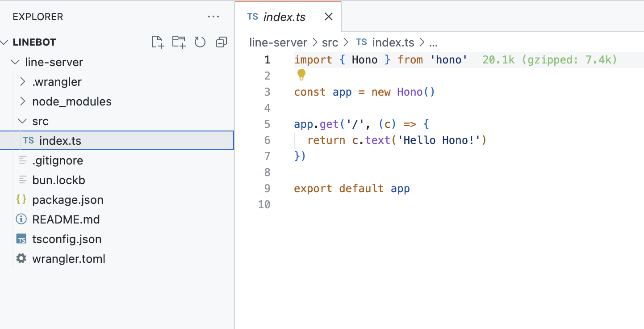Viewport: 644px width, 329px height.
Task: Click the import cost text 20.1k gzipped
Action: coord(549,60)
